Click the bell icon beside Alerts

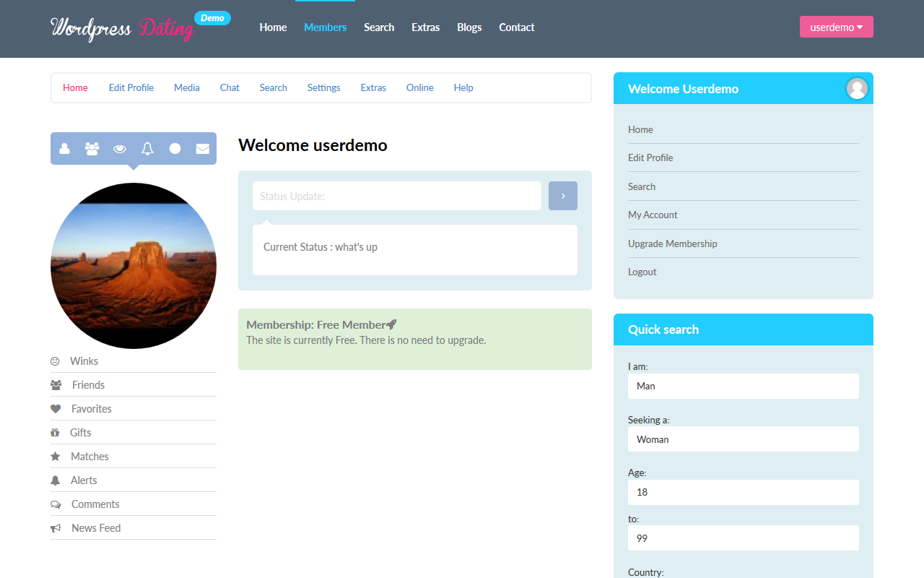[55, 480]
